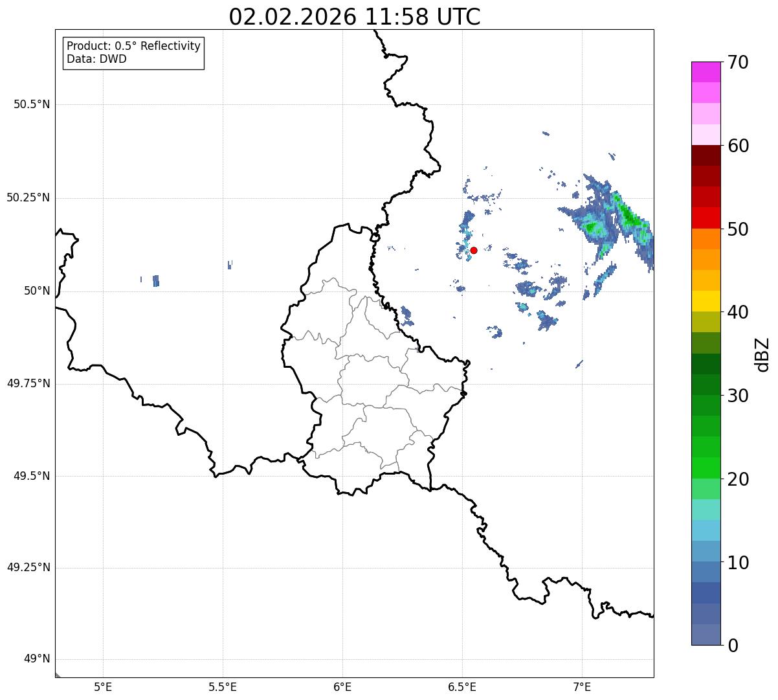Image resolution: width=778 pixels, height=700 pixels.
Task: Click longitude label 5.5°E
Action: 223,687
